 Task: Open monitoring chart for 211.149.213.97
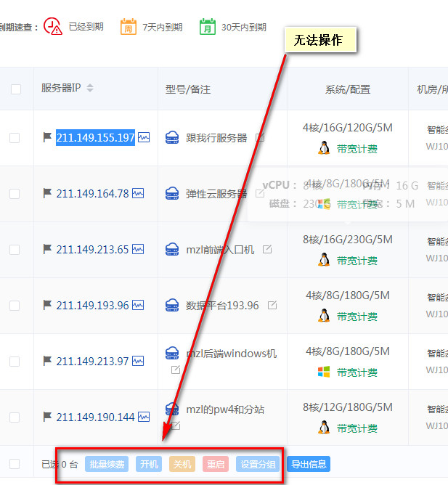click(138, 361)
